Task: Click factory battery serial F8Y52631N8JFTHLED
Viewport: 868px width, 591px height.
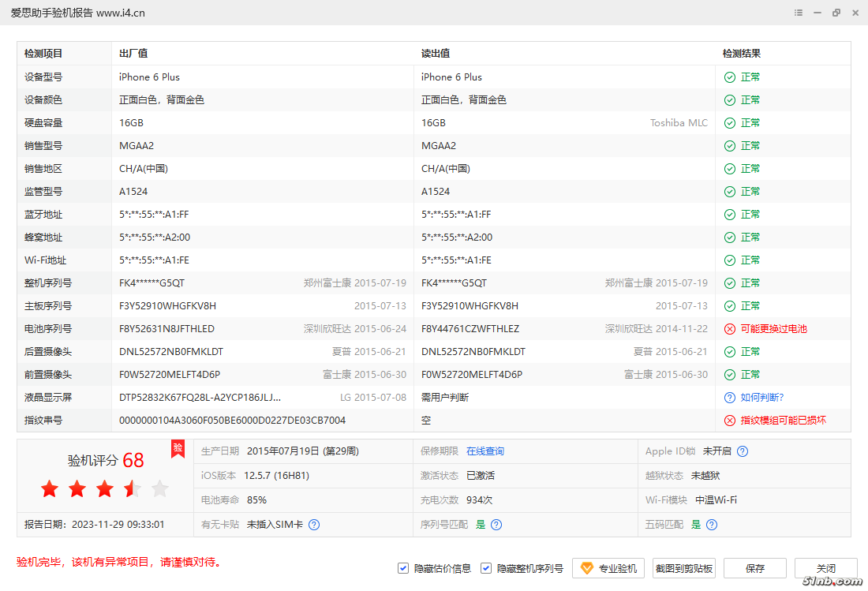Action: coord(166,329)
